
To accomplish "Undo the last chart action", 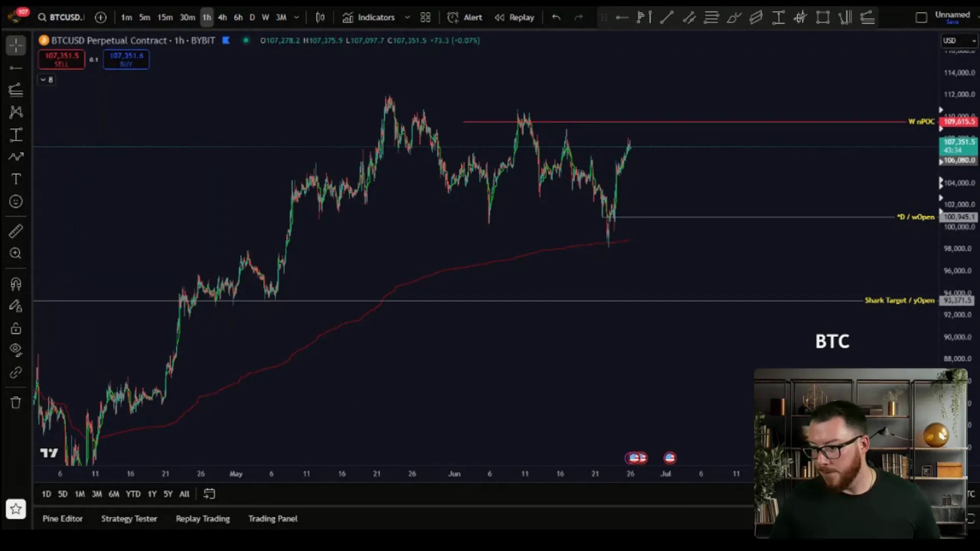I will [x=556, y=17].
